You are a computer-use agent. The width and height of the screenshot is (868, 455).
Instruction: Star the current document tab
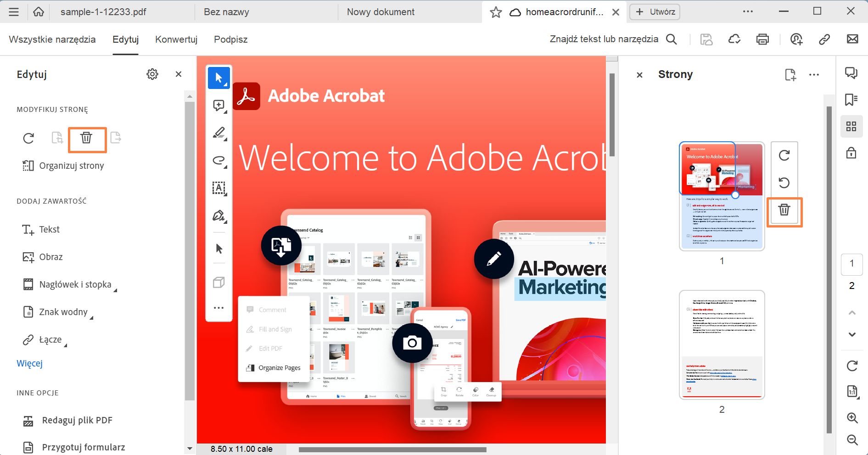pos(496,12)
